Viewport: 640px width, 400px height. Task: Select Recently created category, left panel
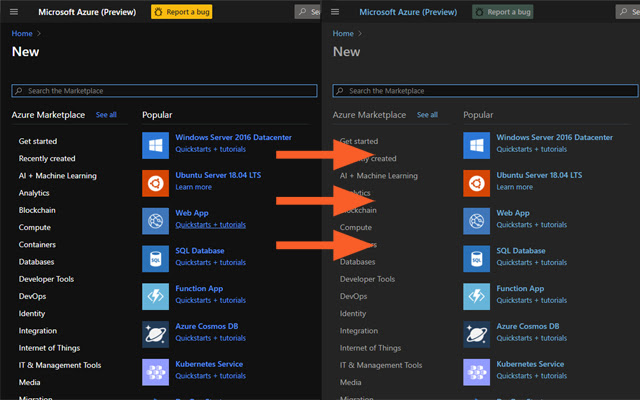coord(47,158)
